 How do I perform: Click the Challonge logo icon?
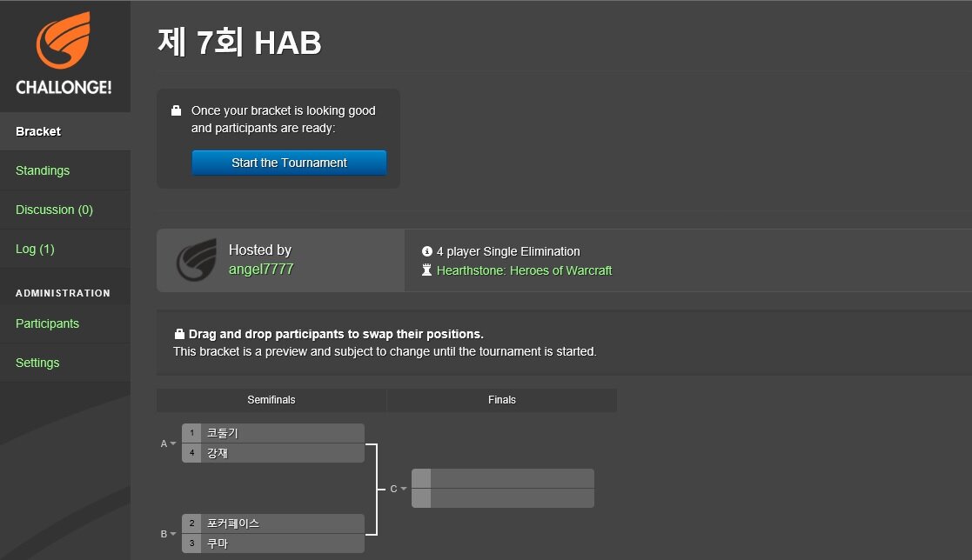click(x=63, y=43)
